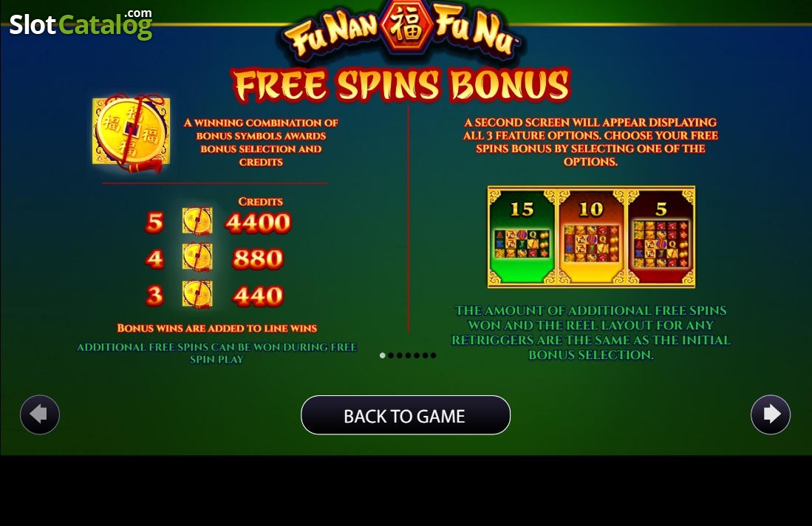
Task: Jump to the third page indicator dot
Action: pyautogui.click(x=399, y=355)
